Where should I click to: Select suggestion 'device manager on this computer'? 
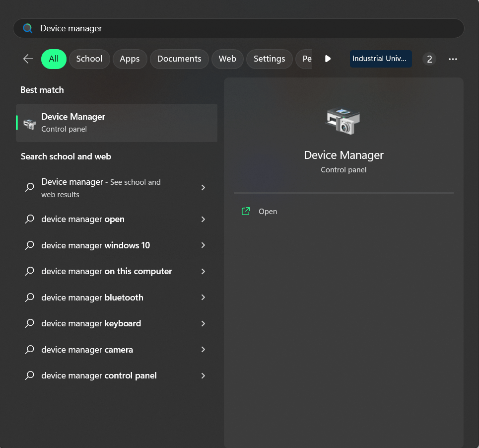coord(117,271)
